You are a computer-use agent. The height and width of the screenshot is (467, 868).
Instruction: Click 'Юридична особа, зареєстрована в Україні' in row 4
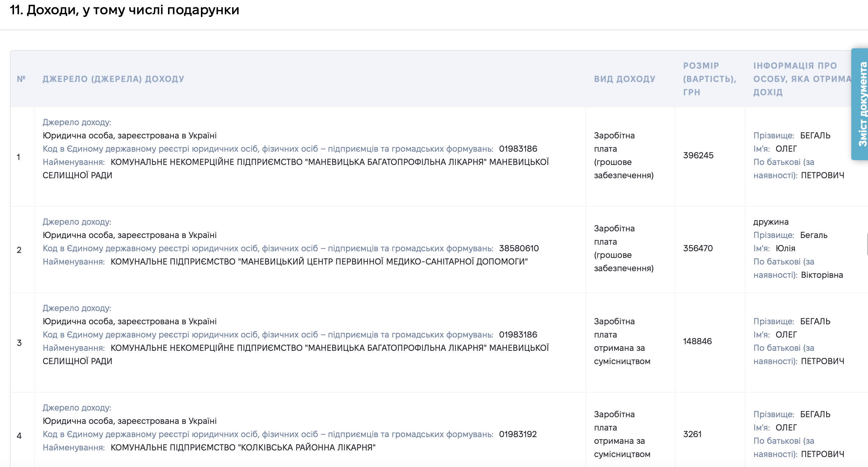[x=130, y=421]
